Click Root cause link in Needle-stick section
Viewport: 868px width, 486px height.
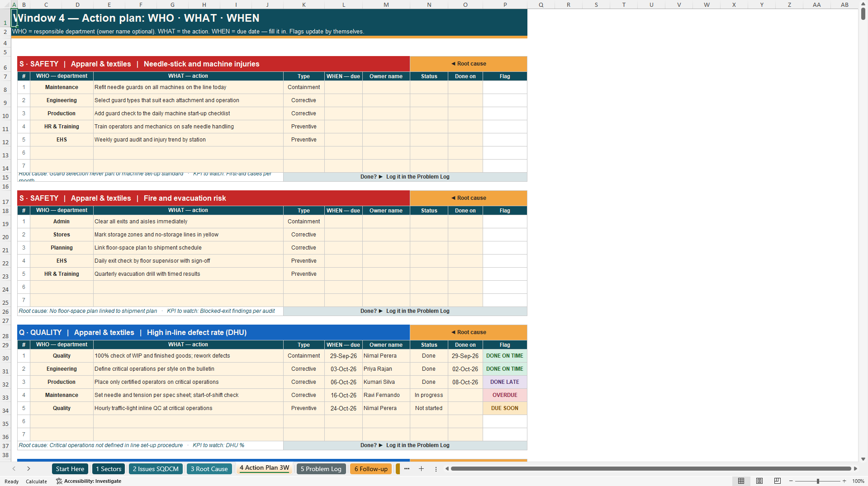[469, 64]
